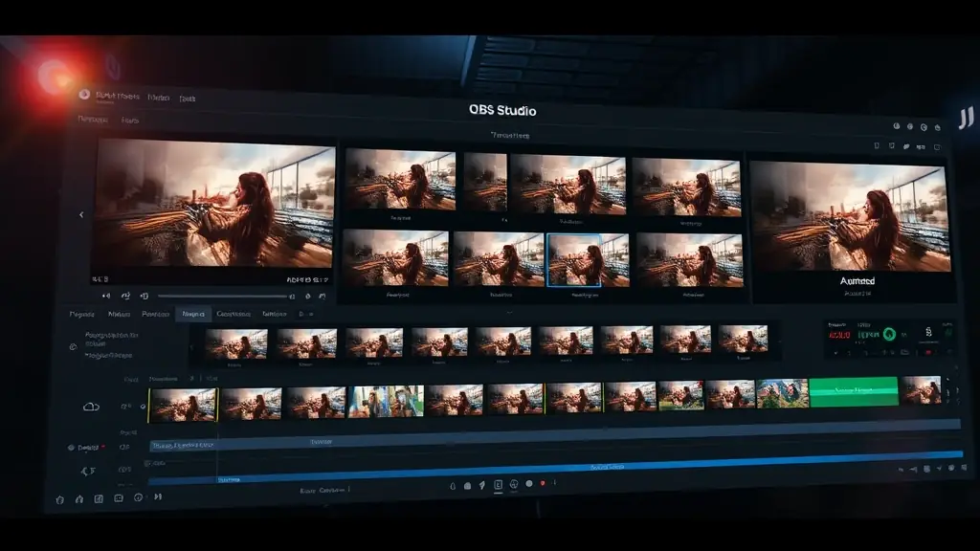The height and width of the screenshot is (551, 980).
Task: Click the large program preview on the right
Action: click(x=850, y=215)
